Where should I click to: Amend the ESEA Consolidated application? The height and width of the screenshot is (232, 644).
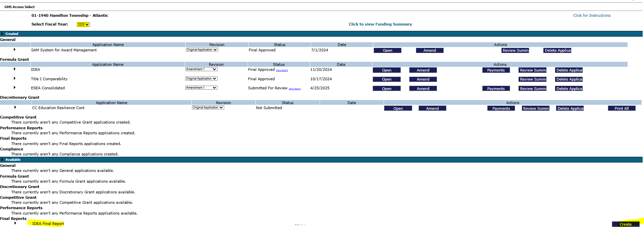tap(423, 89)
